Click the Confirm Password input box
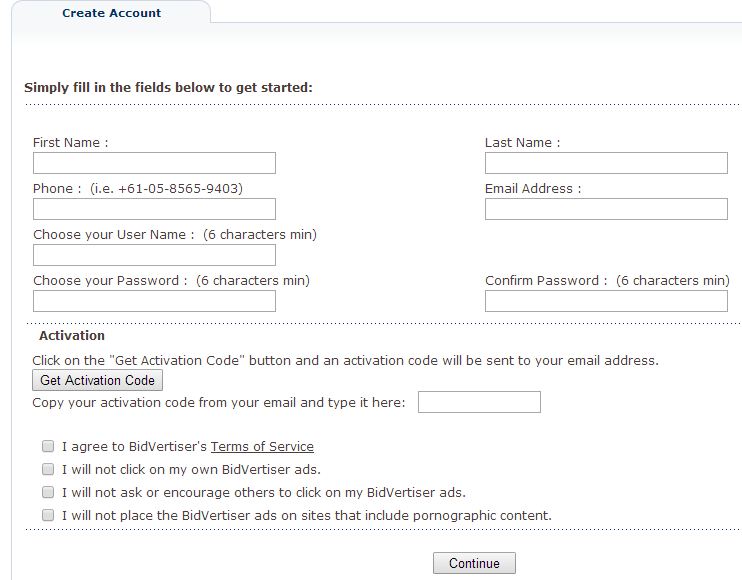 pos(606,301)
